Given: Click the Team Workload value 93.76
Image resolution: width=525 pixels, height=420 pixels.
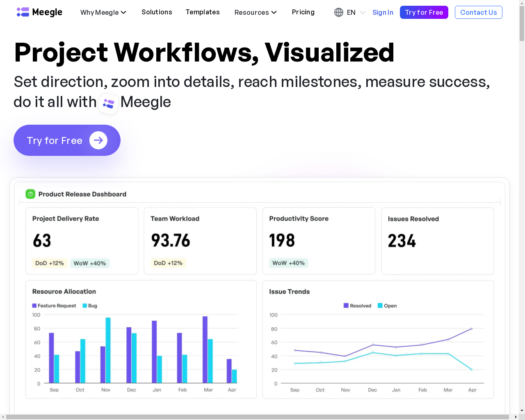Looking at the screenshot, I should (x=171, y=241).
